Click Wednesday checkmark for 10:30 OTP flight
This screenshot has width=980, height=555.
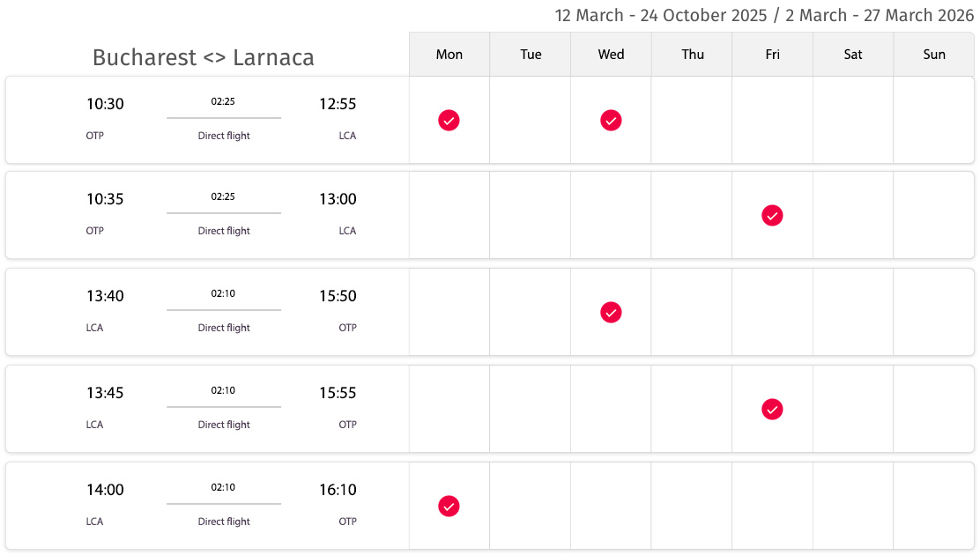611,120
